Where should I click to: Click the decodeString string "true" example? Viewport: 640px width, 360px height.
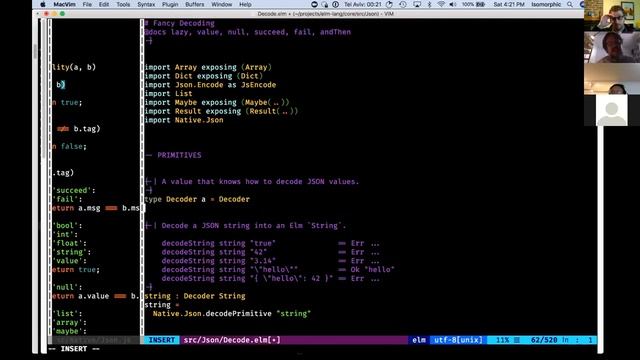pos(270,243)
